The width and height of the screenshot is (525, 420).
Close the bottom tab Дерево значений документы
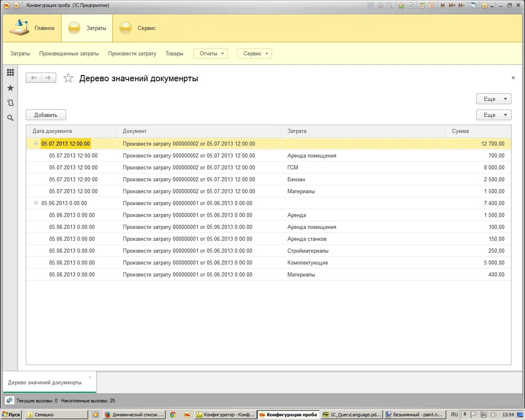(90, 377)
